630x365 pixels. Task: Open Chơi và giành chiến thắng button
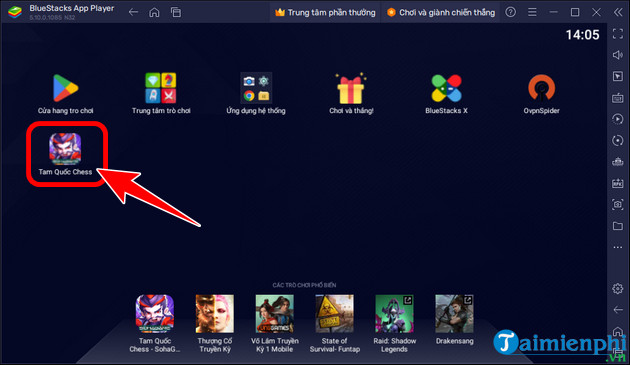[x=441, y=12]
